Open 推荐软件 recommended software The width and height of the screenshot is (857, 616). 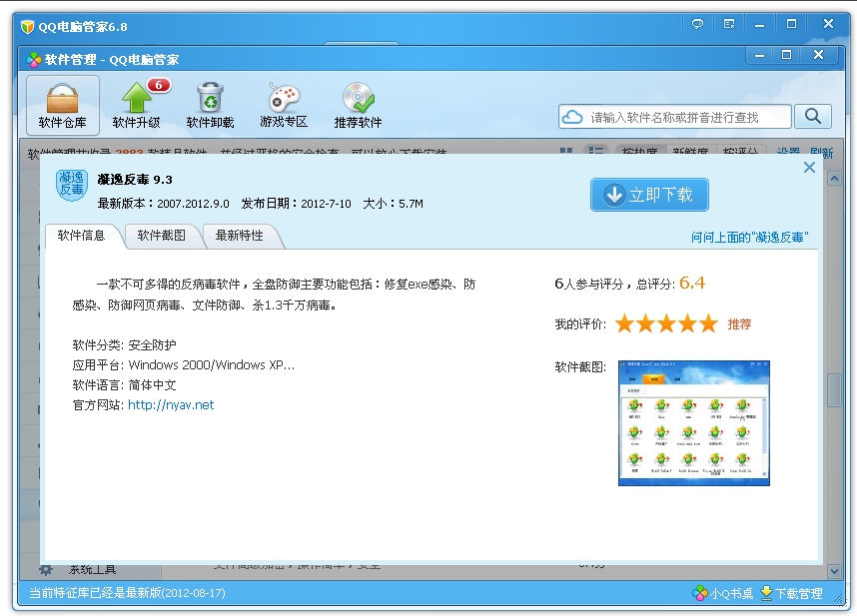tap(358, 106)
